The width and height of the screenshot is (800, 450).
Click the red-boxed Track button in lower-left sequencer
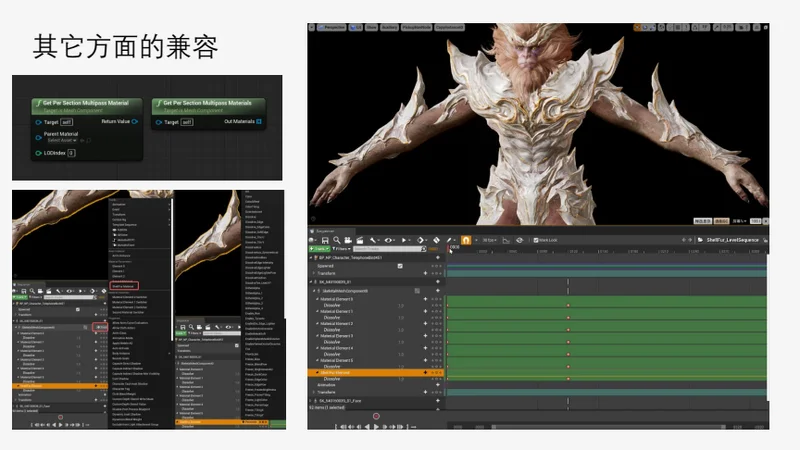coord(101,327)
